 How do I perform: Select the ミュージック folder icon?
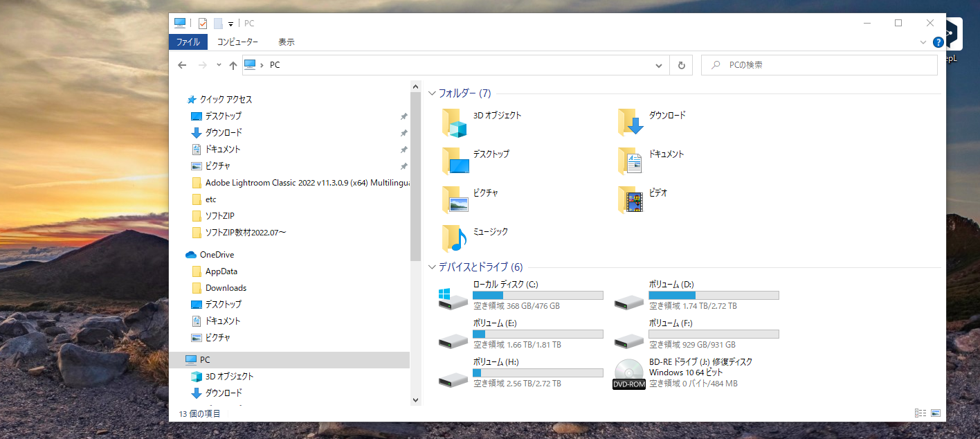455,238
